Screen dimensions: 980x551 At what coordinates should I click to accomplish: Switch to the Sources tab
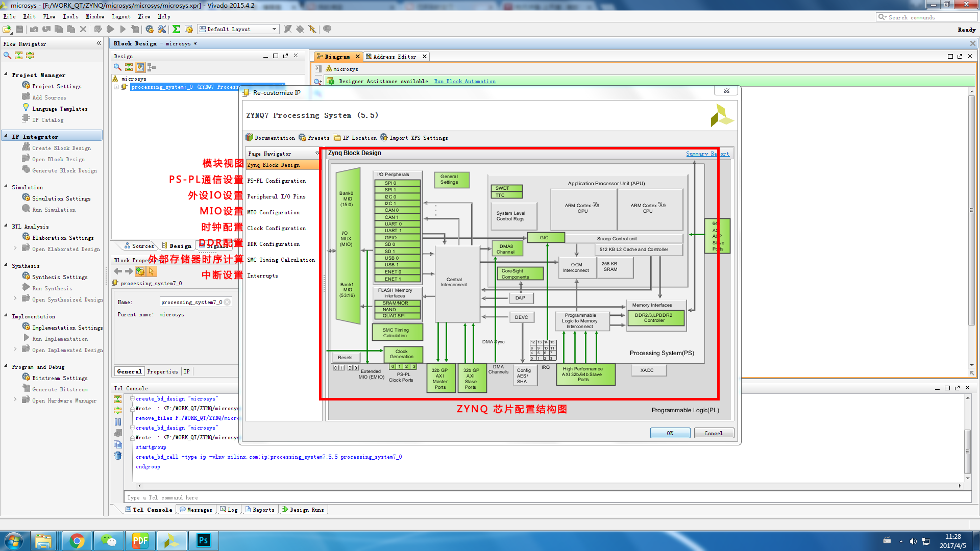point(139,246)
